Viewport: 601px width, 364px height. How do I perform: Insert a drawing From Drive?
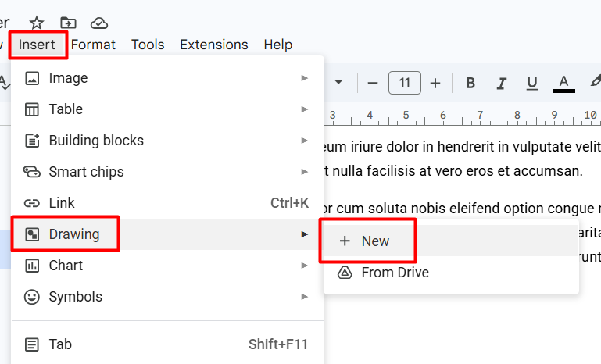(x=395, y=273)
